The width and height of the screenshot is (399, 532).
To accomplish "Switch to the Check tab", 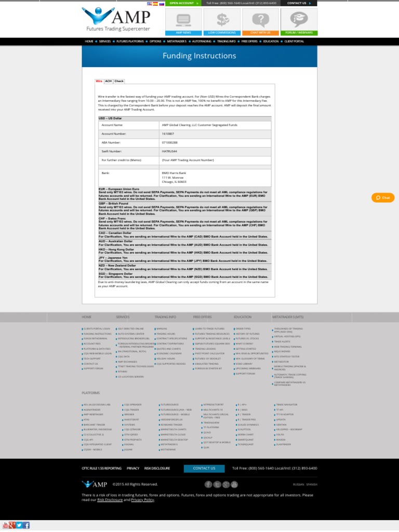I will pos(119,82).
